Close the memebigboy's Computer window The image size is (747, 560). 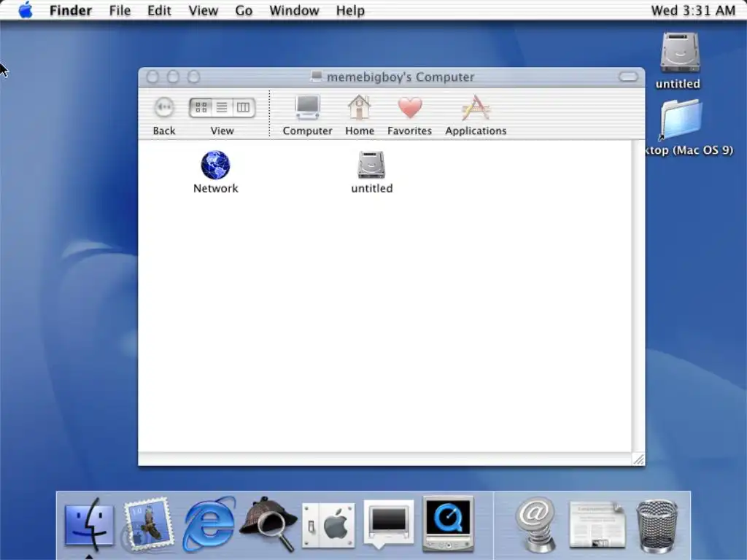tap(152, 77)
